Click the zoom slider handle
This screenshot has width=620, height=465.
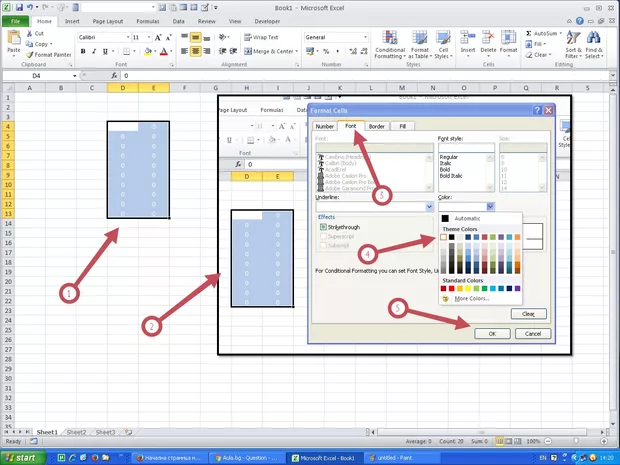click(576, 441)
